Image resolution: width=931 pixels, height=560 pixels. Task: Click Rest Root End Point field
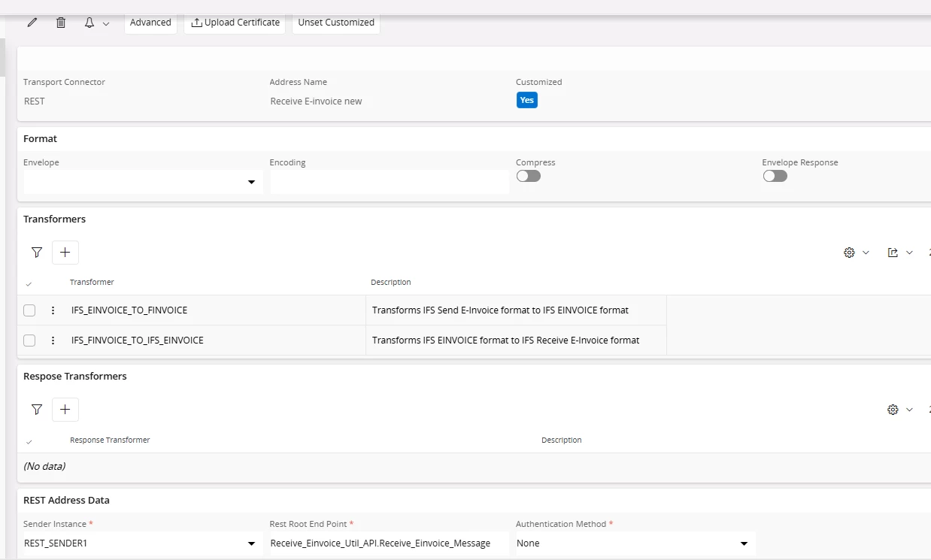point(390,543)
